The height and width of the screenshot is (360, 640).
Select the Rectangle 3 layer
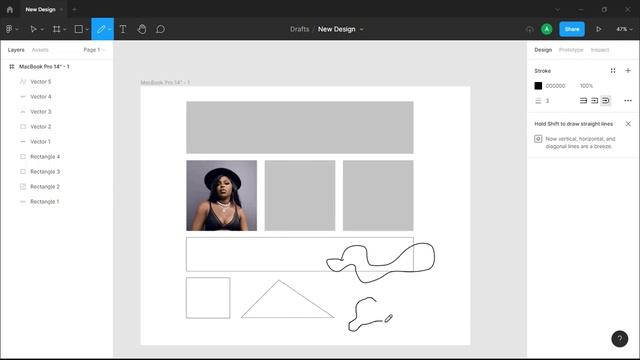(45, 171)
